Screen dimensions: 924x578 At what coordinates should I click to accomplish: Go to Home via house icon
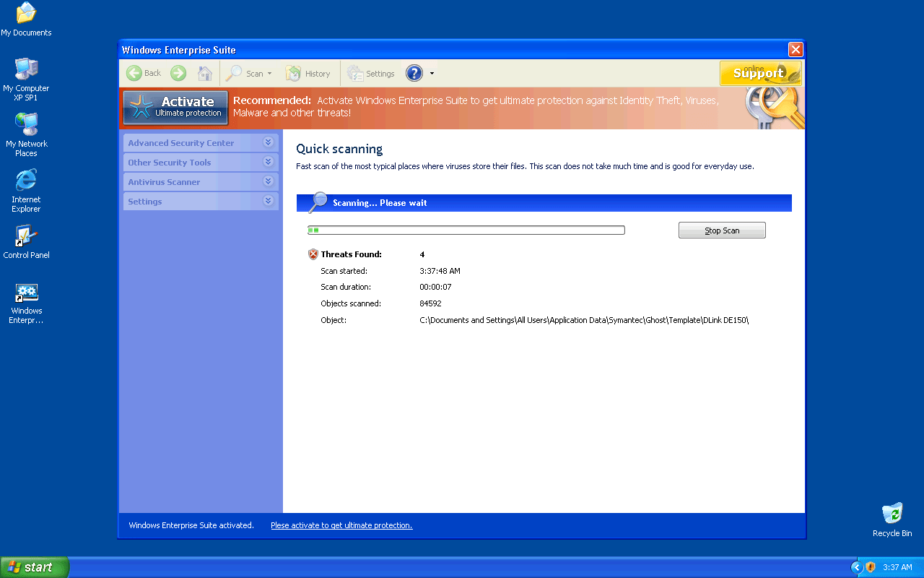click(x=205, y=73)
